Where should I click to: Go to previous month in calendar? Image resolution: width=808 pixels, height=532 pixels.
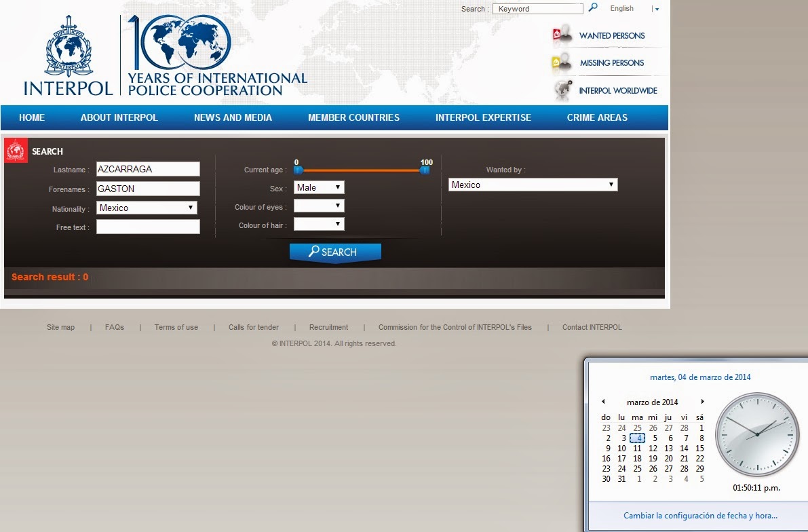click(603, 402)
